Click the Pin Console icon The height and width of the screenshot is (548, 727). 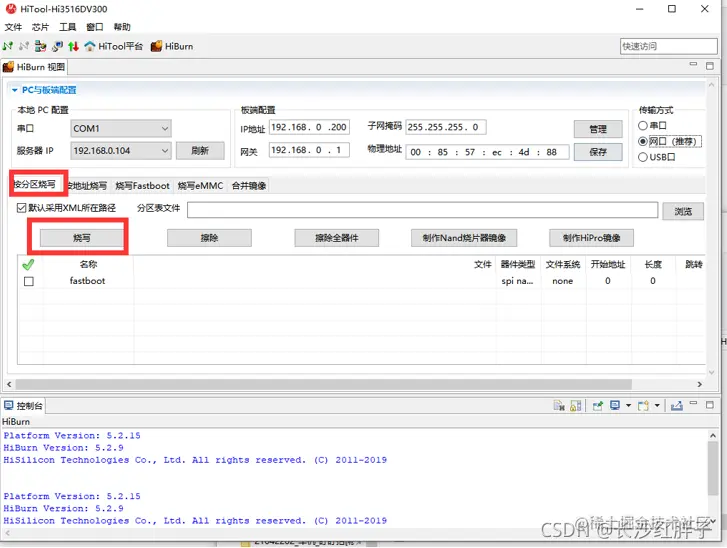(598, 406)
